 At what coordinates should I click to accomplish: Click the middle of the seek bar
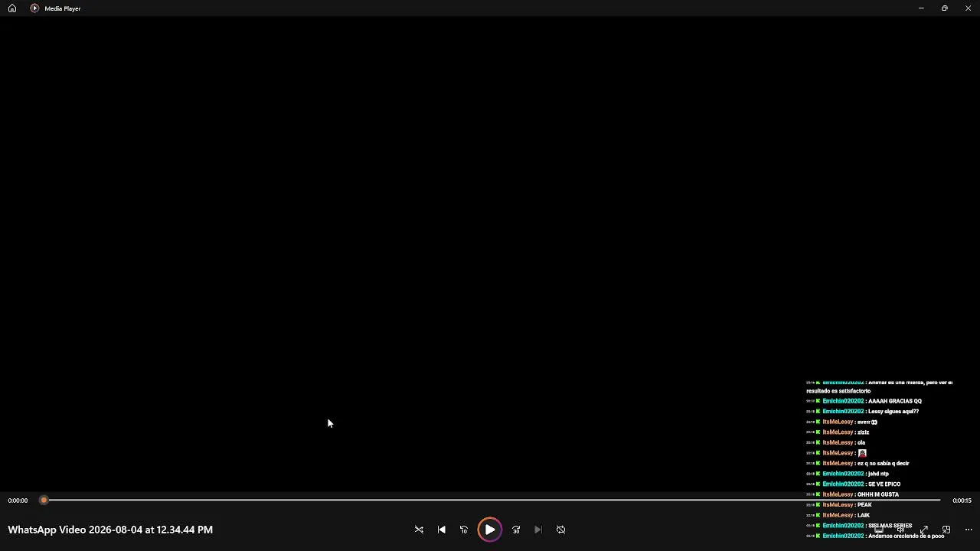click(490, 500)
